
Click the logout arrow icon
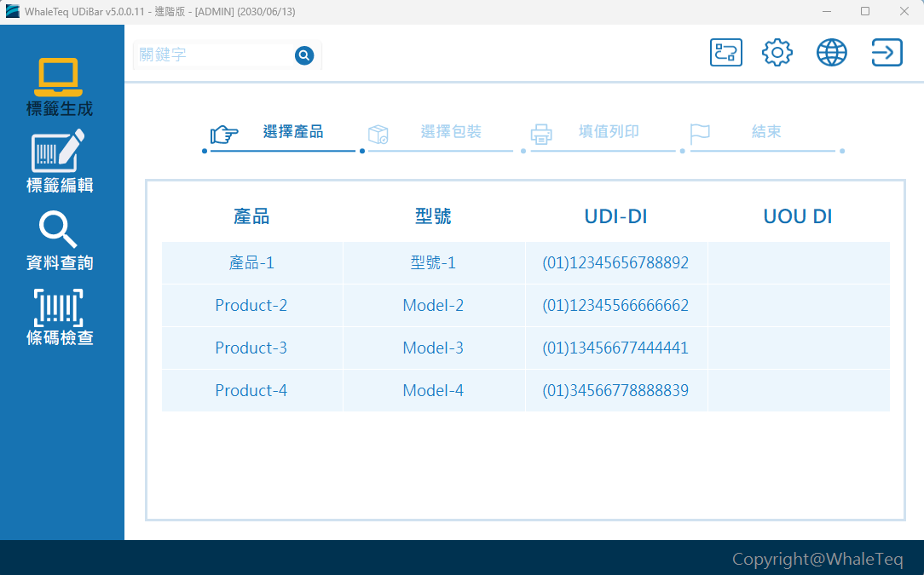(x=886, y=53)
